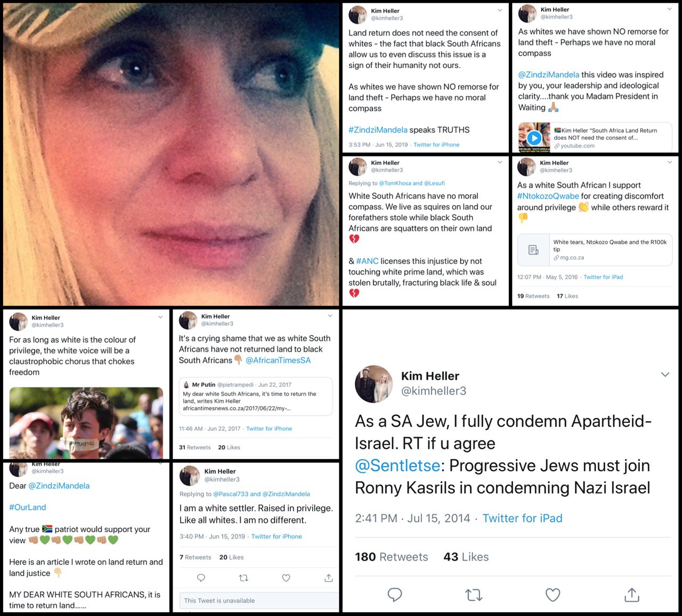View the 180 Retweets list

point(392,557)
